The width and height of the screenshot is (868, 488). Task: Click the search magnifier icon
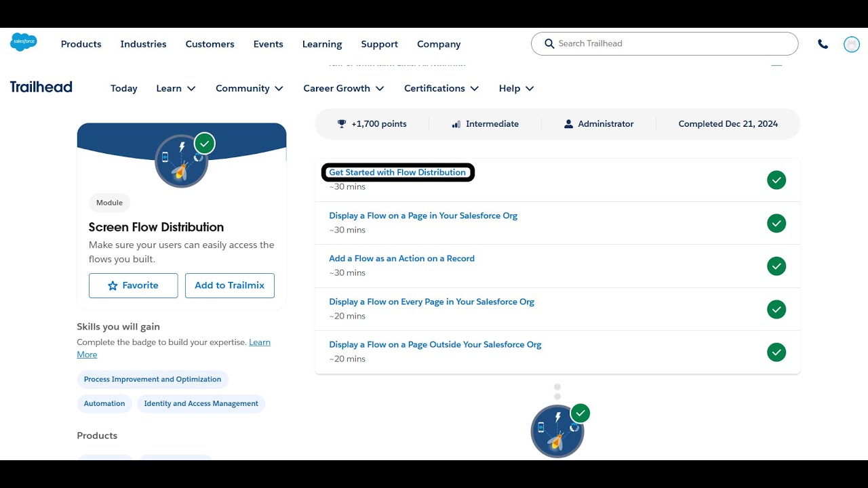pyautogui.click(x=549, y=43)
